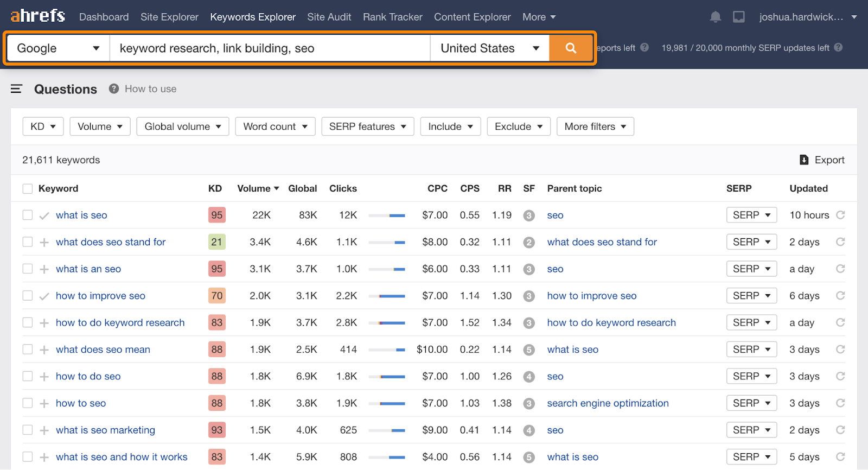Tick the select-all checkbox by Keyword header
The width and height of the screenshot is (868, 470).
pyautogui.click(x=28, y=188)
